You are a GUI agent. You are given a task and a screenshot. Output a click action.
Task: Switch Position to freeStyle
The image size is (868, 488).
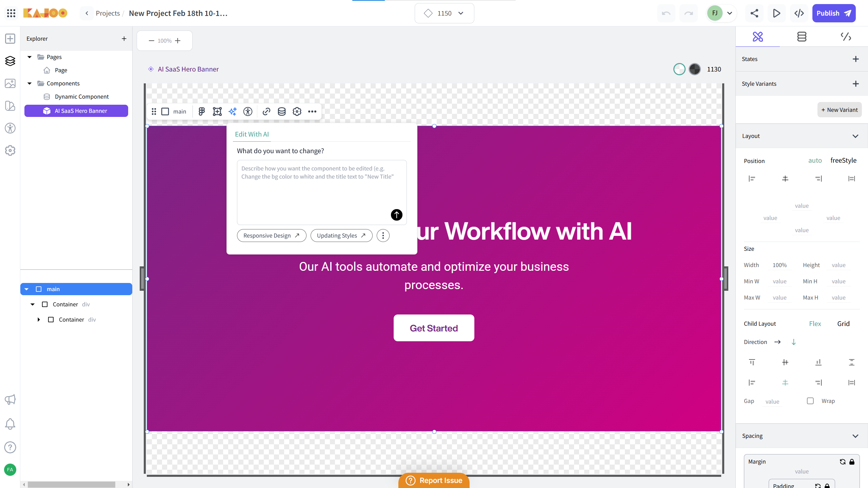tap(843, 160)
